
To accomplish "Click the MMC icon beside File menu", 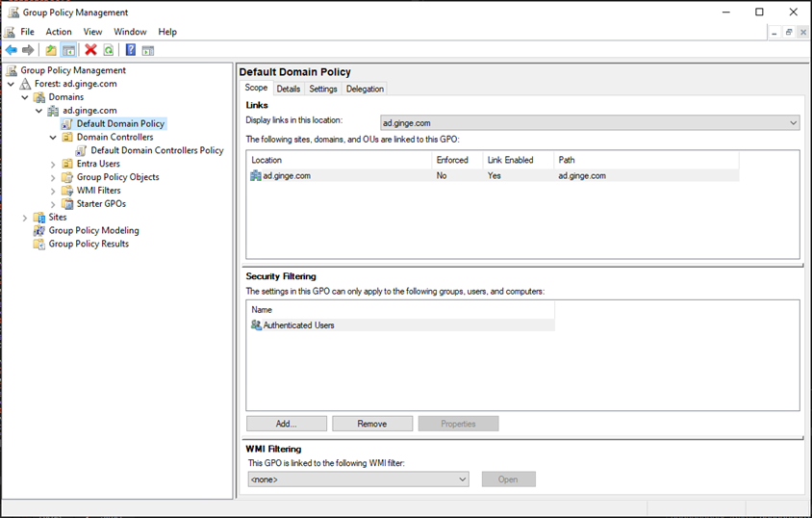I will click(10, 32).
